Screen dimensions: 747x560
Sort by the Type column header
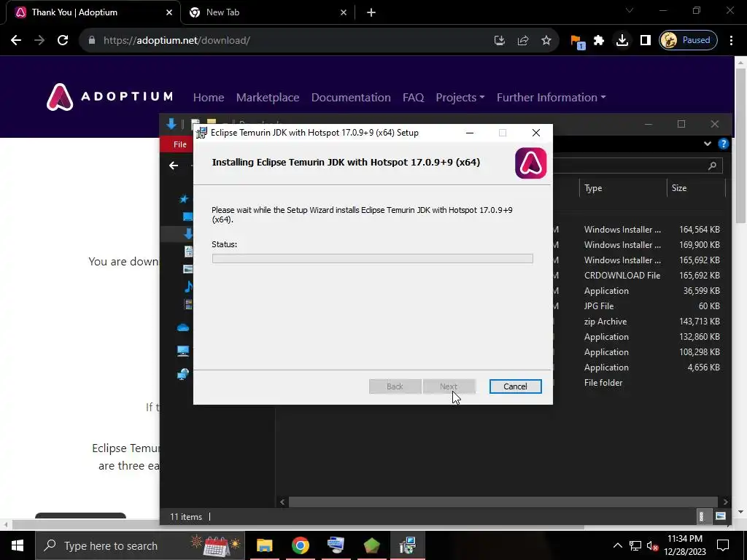(622, 188)
